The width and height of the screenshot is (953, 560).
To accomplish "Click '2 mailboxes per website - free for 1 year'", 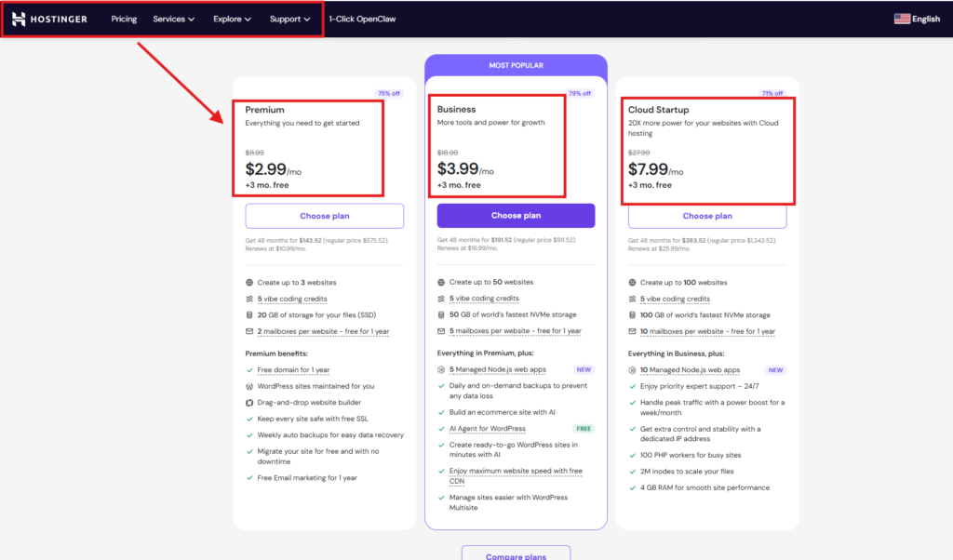I will point(323,331).
